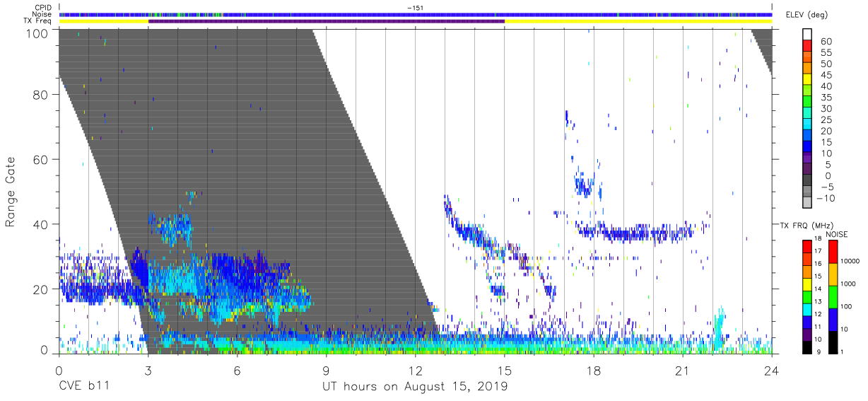This screenshot has width=868, height=401.
Task: Click the yellow 1000–10000 segment of NOISE bar
Action: pyautogui.click(x=832, y=274)
